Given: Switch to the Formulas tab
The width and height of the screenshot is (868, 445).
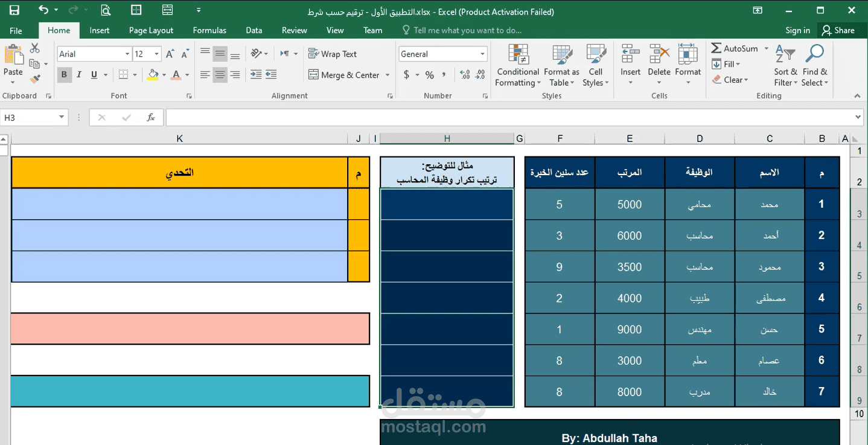Looking at the screenshot, I should [209, 30].
